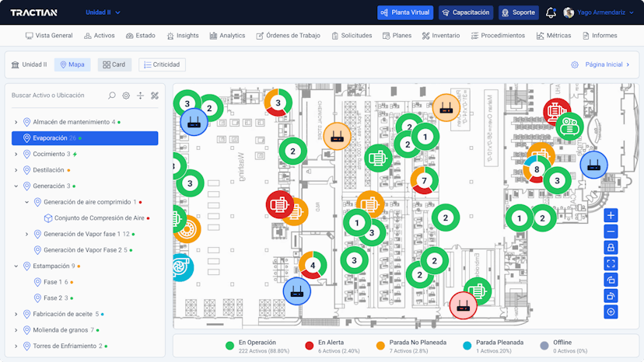Open the Unidad II dropdown in header
Image resolution: width=644 pixels, height=362 pixels.
click(x=102, y=13)
